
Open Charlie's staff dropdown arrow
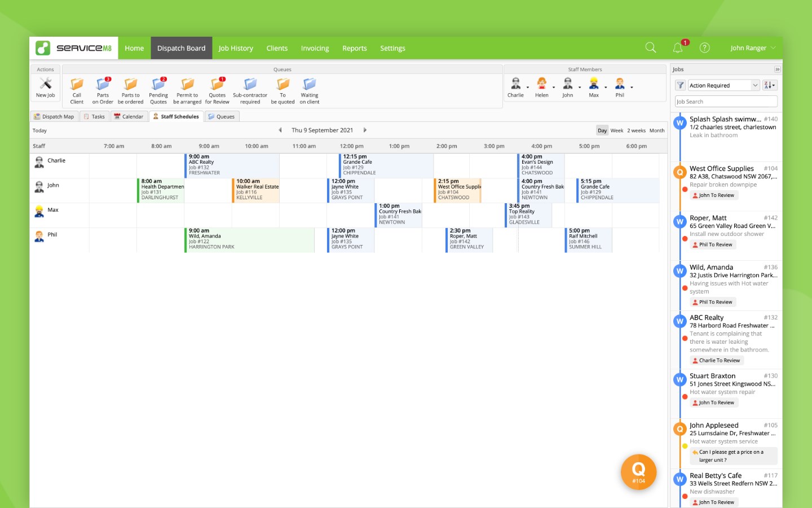pos(528,87)
